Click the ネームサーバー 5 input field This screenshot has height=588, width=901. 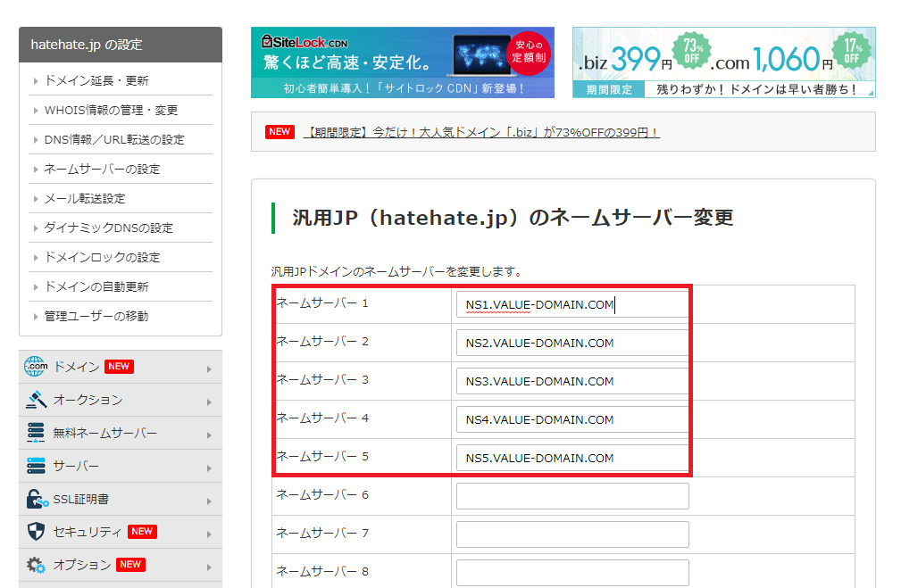click(x=572, y=459)
